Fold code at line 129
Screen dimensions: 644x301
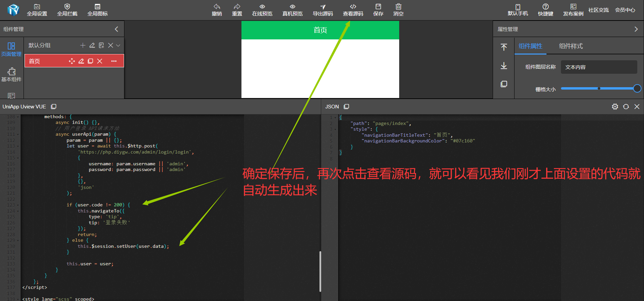[18, 240]
